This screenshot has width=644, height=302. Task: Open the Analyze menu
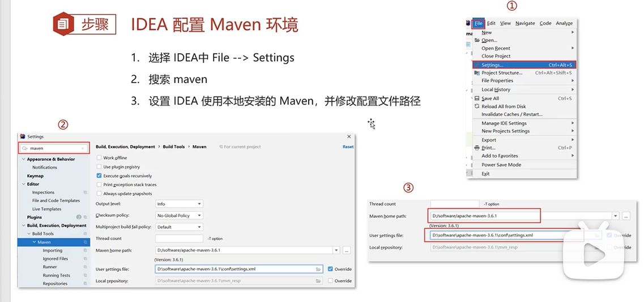tap(564, 23)
